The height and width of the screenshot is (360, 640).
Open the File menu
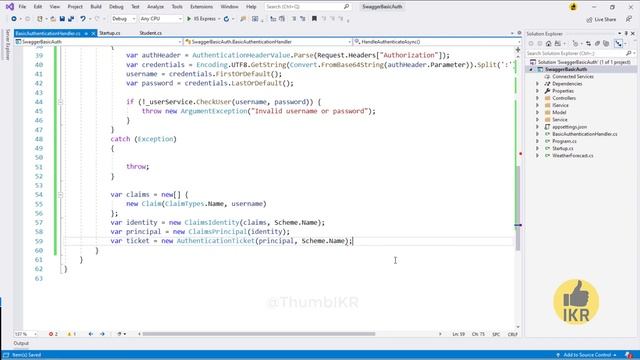tap(22, 7)
